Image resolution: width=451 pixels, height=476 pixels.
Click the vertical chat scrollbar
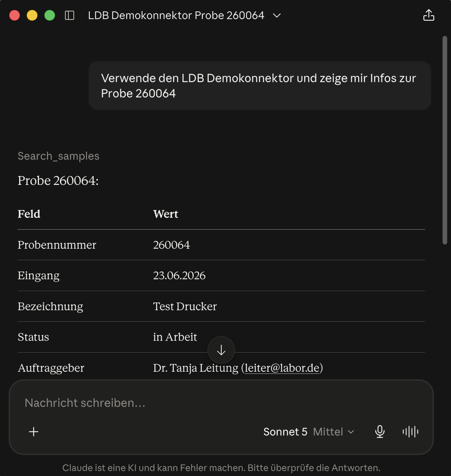click(x=445, y=140)
